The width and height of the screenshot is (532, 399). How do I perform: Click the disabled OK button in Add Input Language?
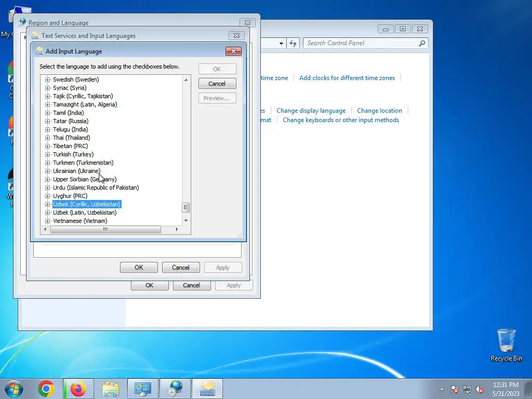tap(217, 69)
